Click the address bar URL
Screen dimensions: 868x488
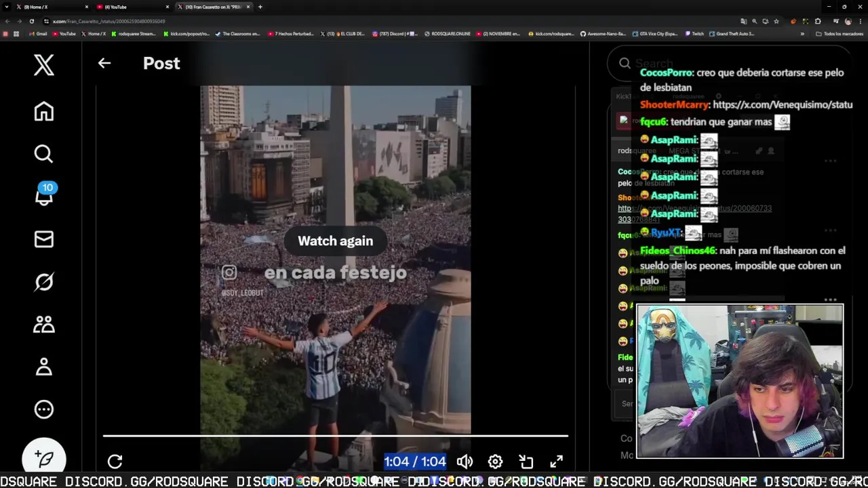click(108, 21)
